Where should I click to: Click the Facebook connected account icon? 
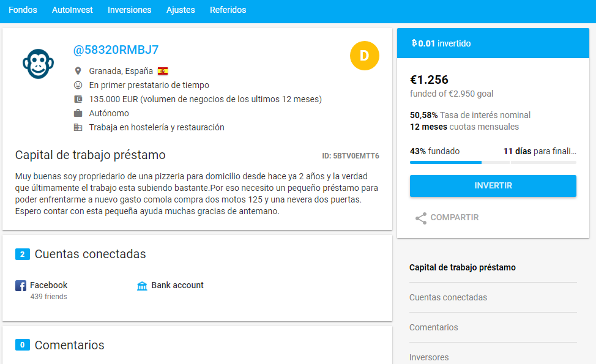[x=20, y=285]
